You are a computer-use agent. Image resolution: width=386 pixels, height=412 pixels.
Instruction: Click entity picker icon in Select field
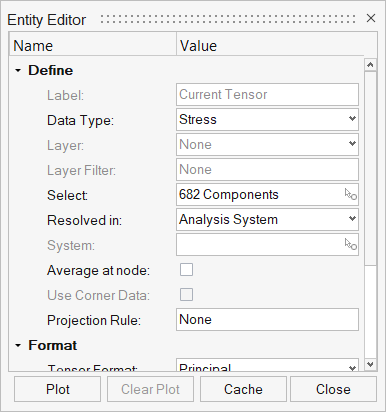click(351, 194)
